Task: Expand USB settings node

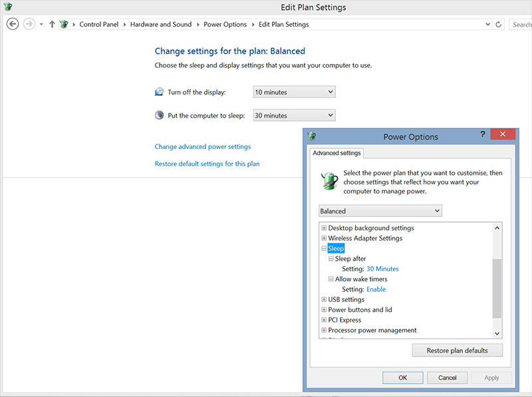Action: pos(324,299)
